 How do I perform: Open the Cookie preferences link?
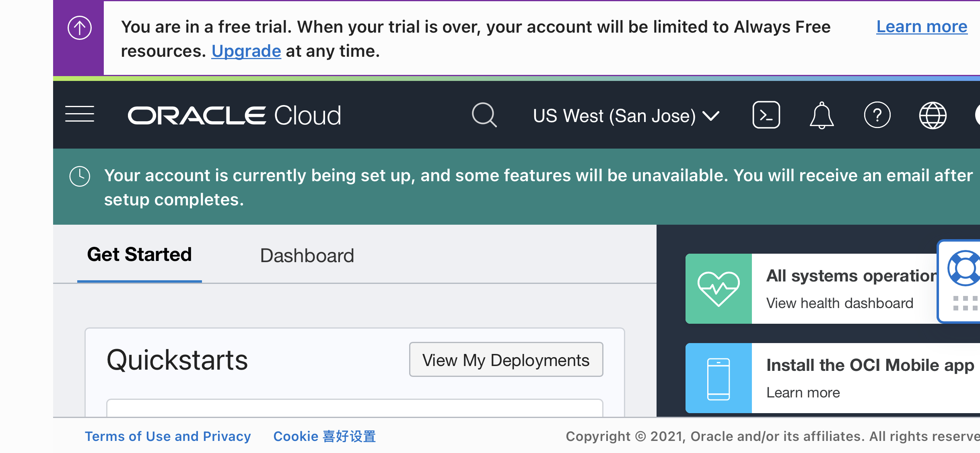click(x=324, y=436)
